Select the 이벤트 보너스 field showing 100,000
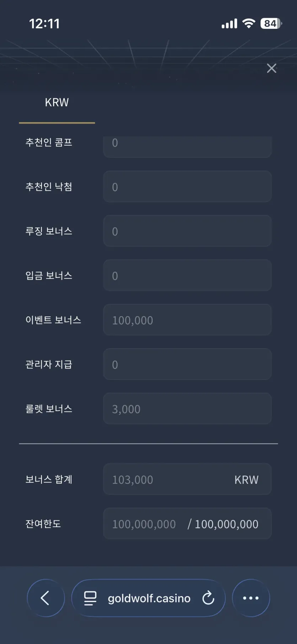Screen dimensions: 297x644 tap(187, 320)
